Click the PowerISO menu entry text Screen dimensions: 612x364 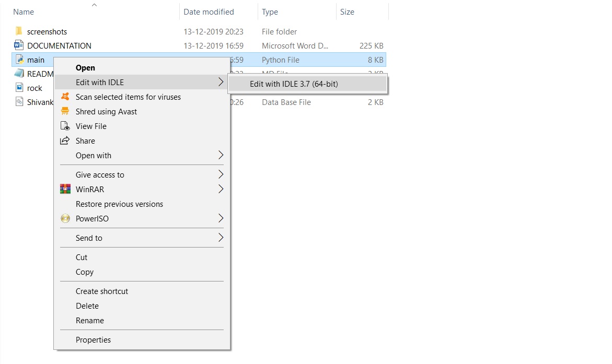pos(92,218)
